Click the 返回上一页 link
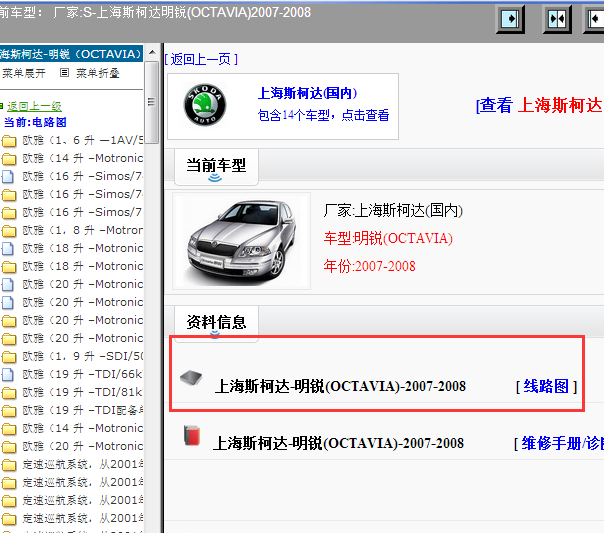This screenshot has height=533, width=604. (201, 59)
